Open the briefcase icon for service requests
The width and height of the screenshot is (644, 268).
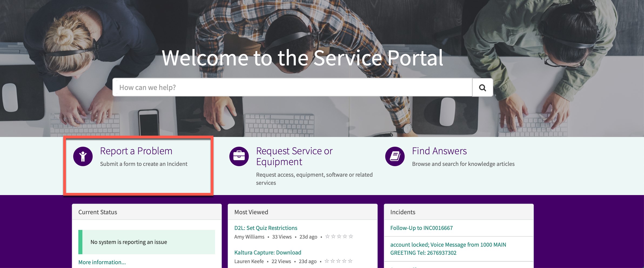[x=239, y=156]
